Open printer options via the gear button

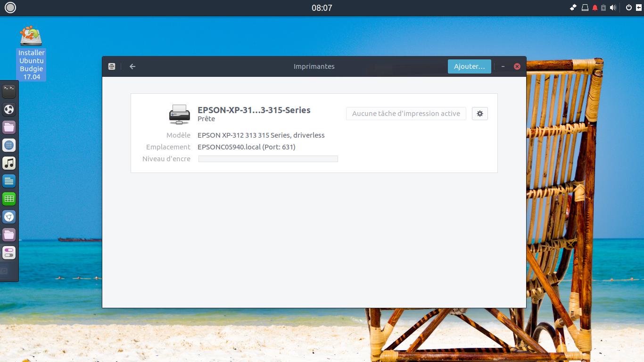tap(480, 114)
